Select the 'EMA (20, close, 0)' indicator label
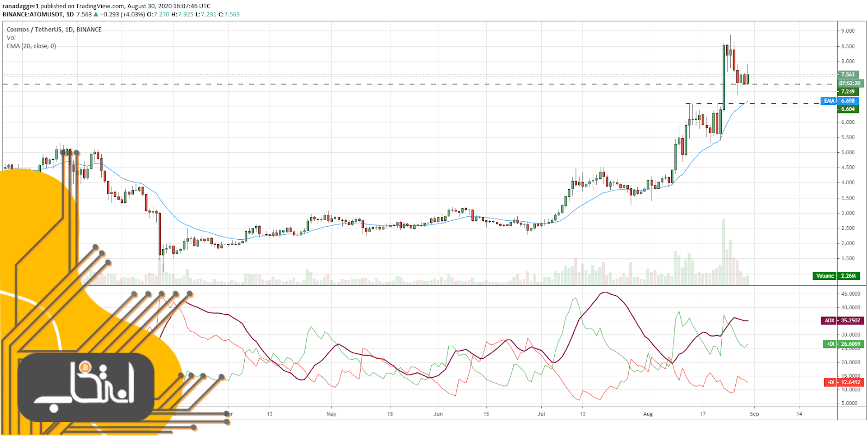868x436 pixels. [x=31, y=46]
